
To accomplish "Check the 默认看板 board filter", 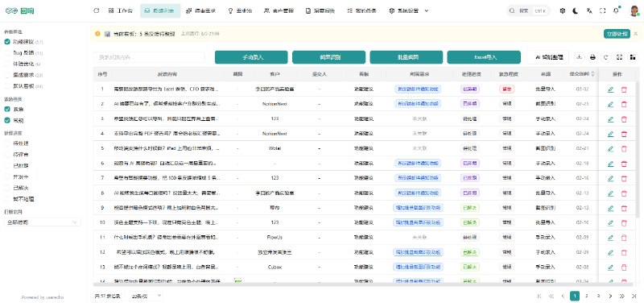I will tap(7, 86).
